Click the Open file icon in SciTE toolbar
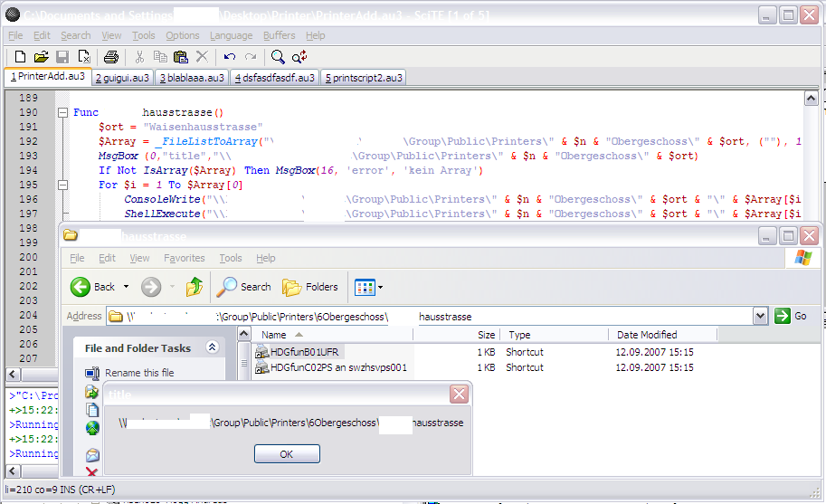The image size is (826, 504). tap(42, 57)
